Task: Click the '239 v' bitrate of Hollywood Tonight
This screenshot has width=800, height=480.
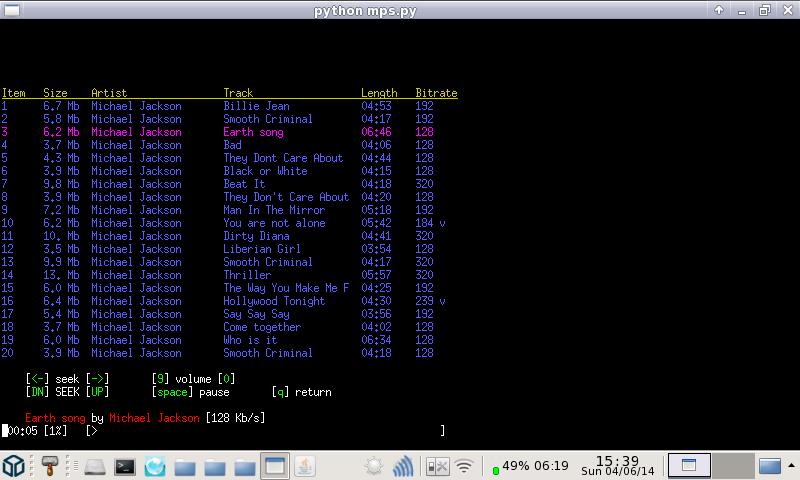Action: (430, 301)
